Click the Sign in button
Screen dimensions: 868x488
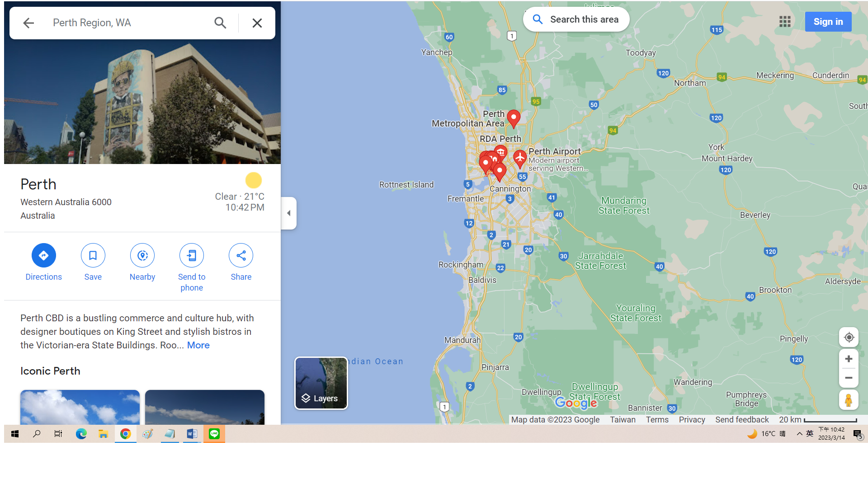tap(828, 21)
